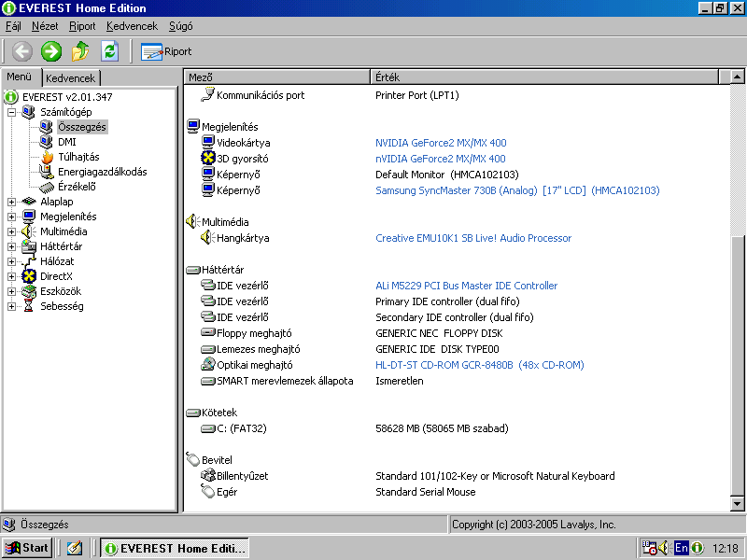
Task: Collapse the Számítógép tree node
Action: (11, 112)
